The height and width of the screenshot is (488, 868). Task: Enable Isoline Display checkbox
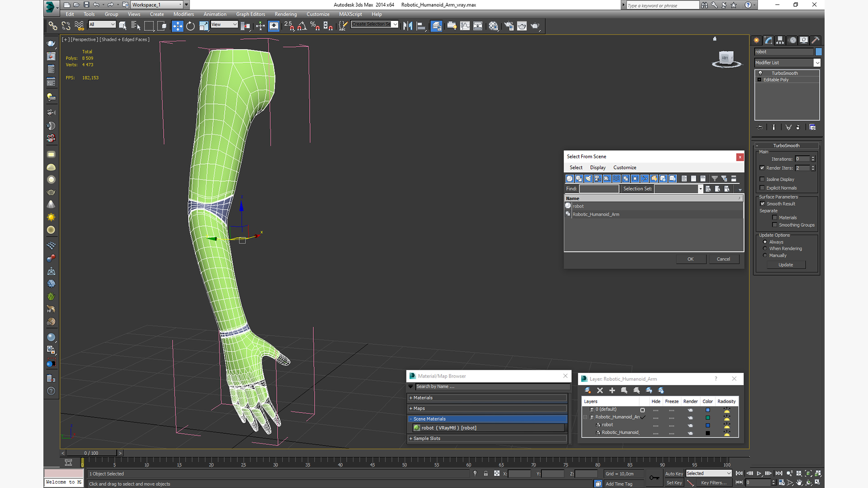[762, 179]
